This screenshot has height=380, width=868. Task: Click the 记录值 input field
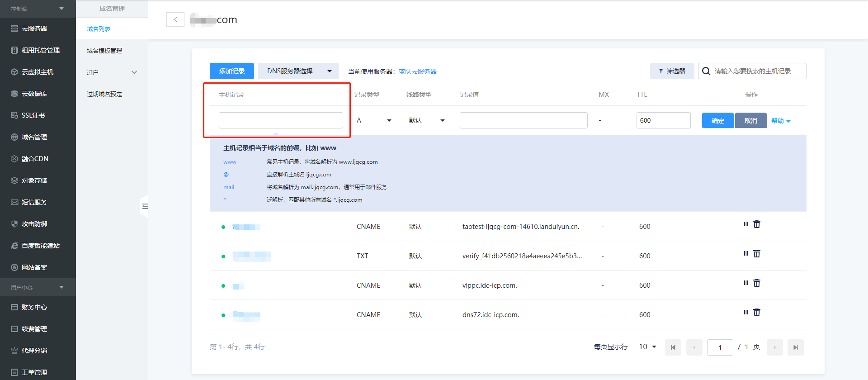coord(524,120)
